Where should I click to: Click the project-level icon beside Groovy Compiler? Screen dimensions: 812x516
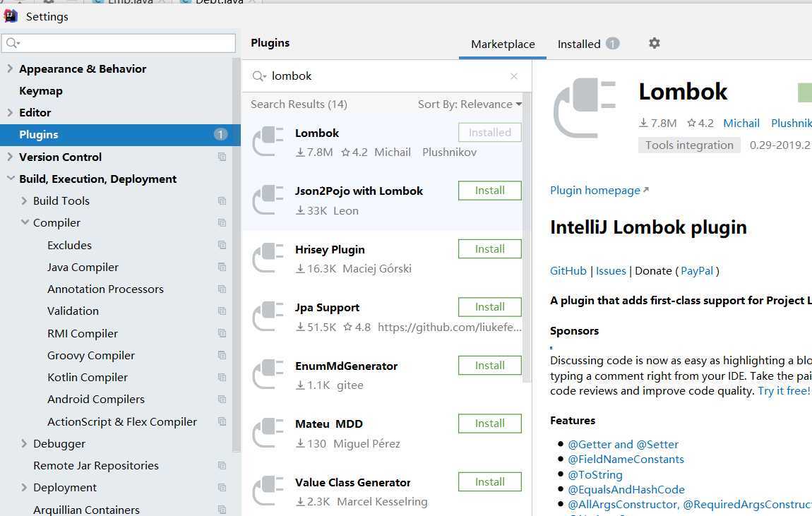pyautogui.click(x=222, y=355)
